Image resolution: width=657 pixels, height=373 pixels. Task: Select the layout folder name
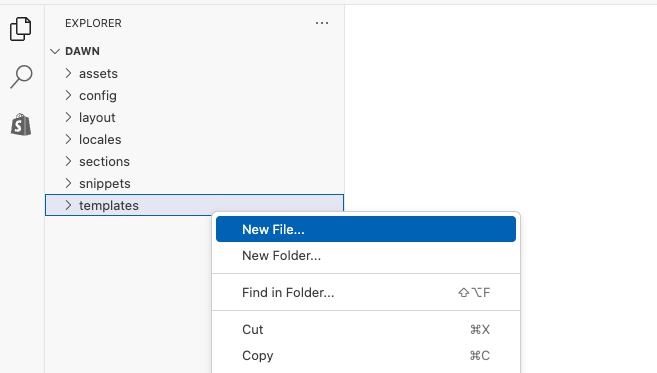(x=97, y=118)
